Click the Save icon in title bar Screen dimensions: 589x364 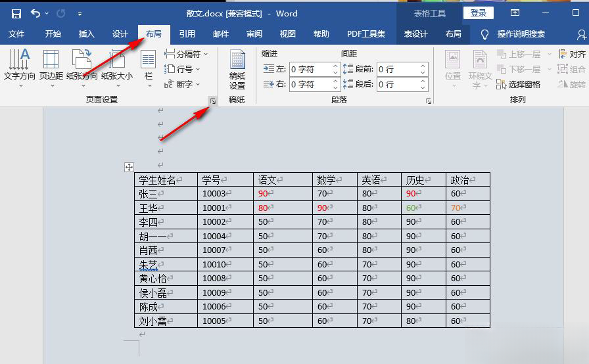coord(16,14)
